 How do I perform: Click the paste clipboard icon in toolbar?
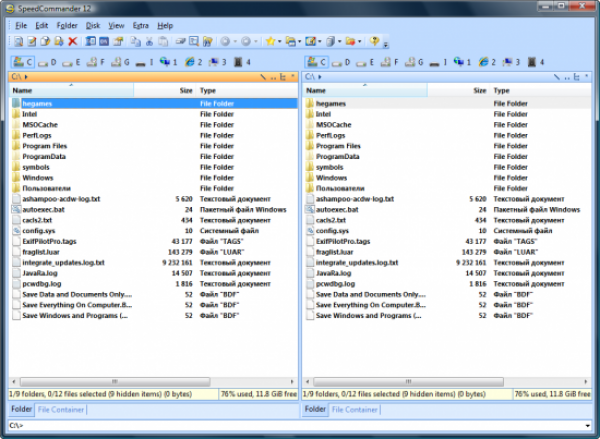point(163,42)
